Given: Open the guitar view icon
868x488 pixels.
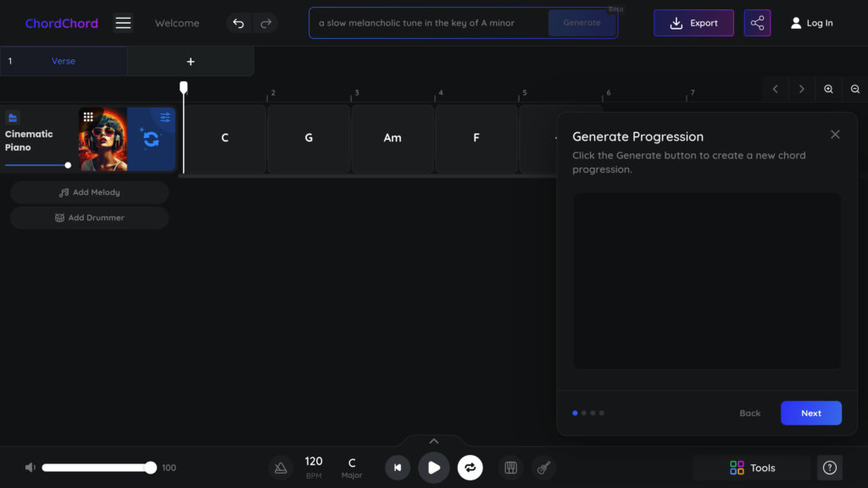Looking at the screenshot, I should [544, 468].
